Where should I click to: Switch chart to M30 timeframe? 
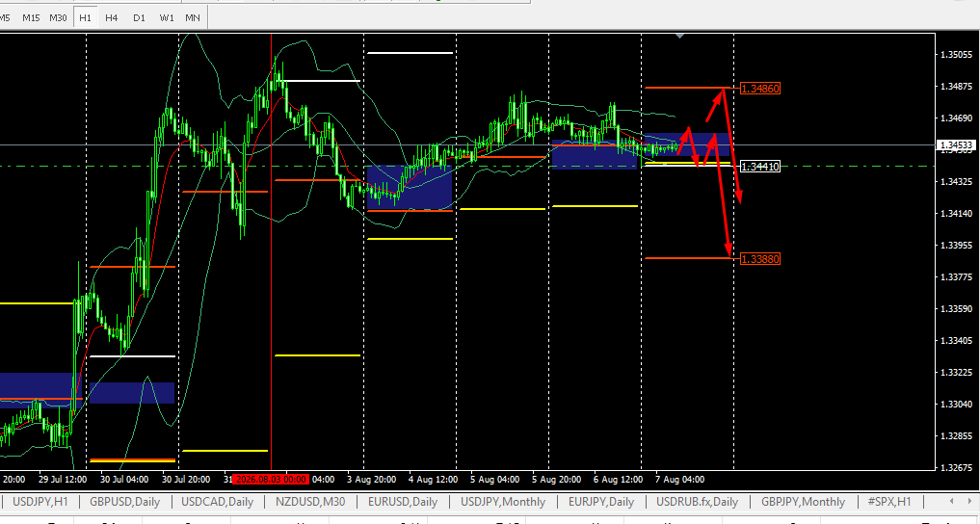coord(58,17)
